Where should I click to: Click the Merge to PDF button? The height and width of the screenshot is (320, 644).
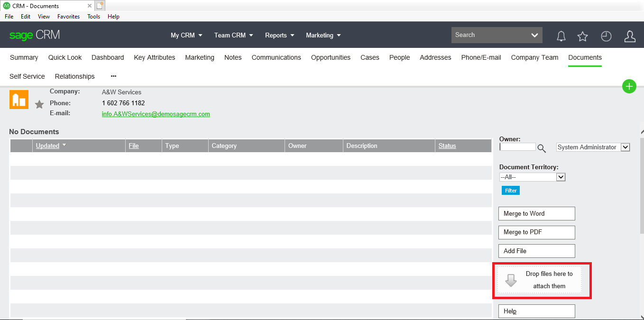[x=536, y=232]
